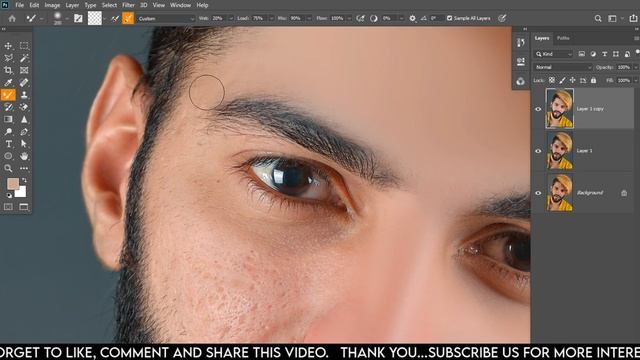Select the Gradient tool
The image size is (640, 360).
point(8,119)
